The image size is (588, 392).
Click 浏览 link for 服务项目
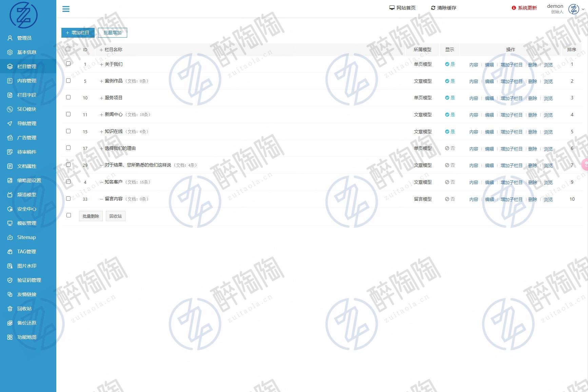click(548, 98)
